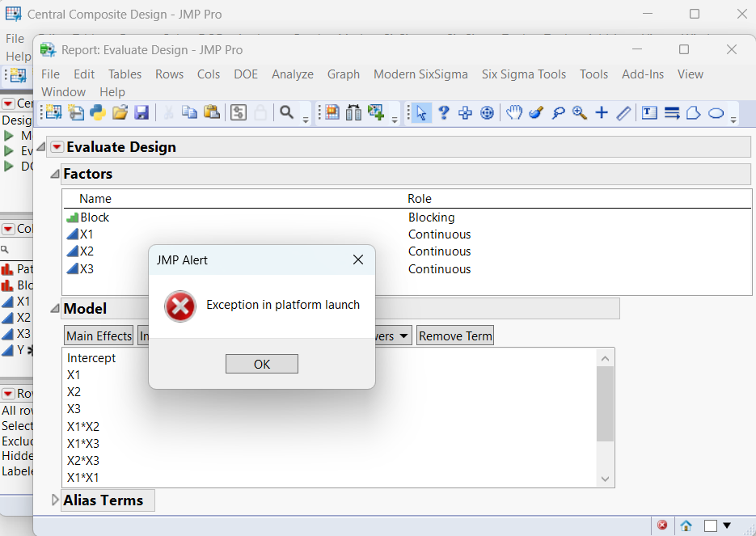Select Intercept term in Model list
756x536 pixels.
[91, 358]
